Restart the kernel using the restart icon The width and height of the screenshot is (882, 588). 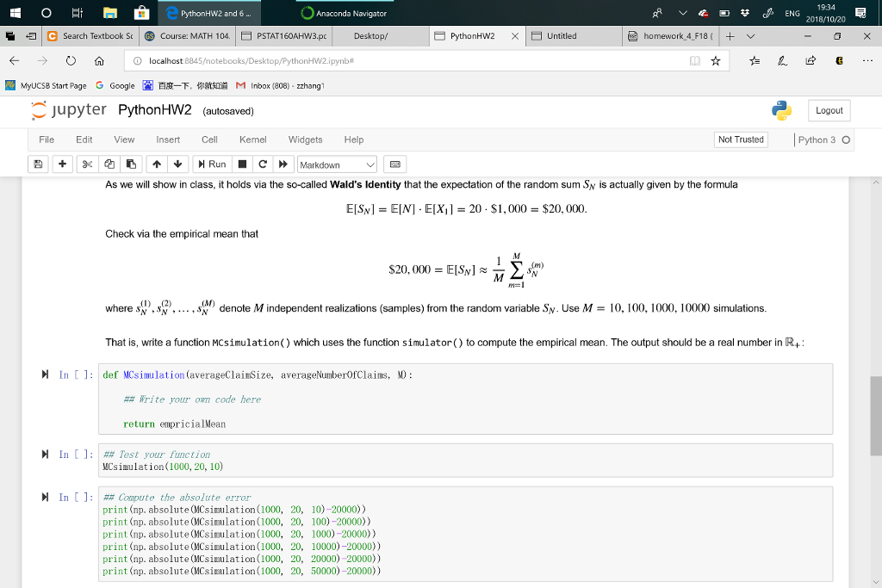coord(262,164)
